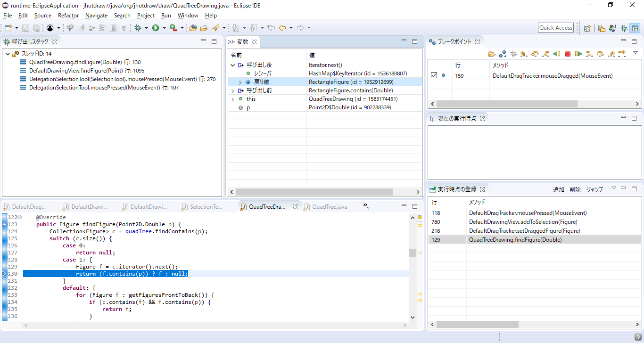Toggle the Mark Occurrences highlighter icon
This screenshot has width=644, height=343.
click(81, 28)
